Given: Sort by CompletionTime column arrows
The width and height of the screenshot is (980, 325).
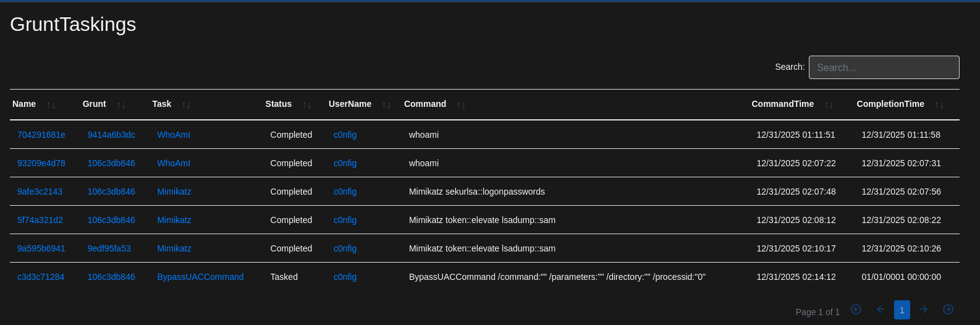Looking at the screenshot, I should [x=939, y=105].
